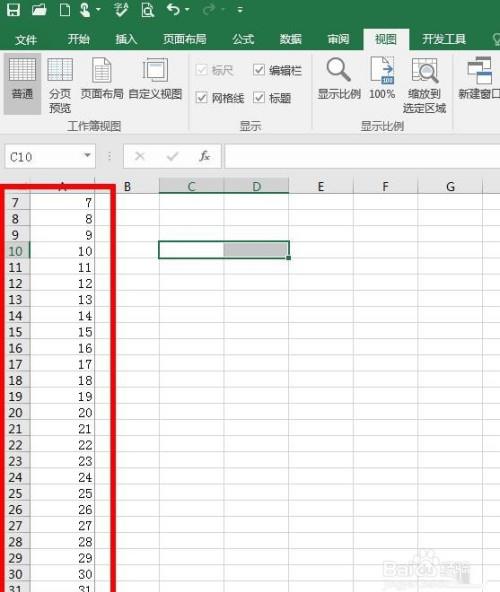The width and height of the screenshot is (500, 592).
Task: Switch to the 页面布局 ribbon tab
Action: [184, 39]
